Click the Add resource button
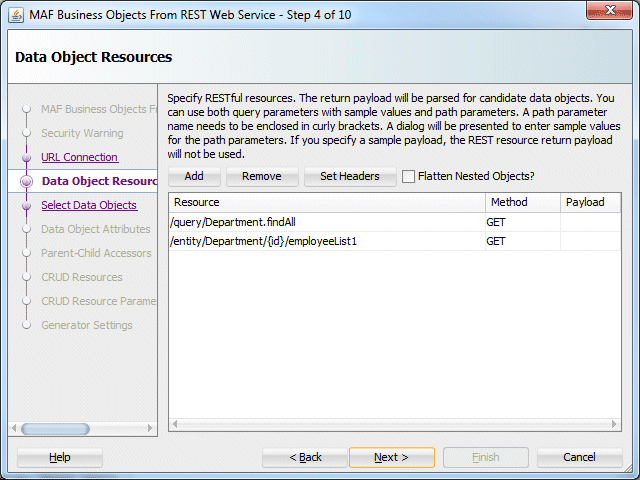640x480 pixels. click(x=194, y=176)
